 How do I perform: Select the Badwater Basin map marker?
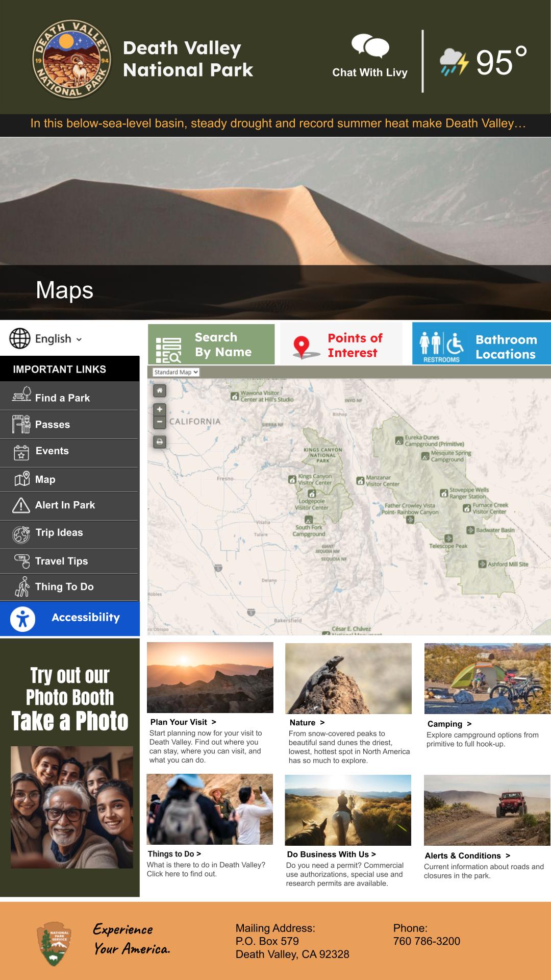point(470,530)
